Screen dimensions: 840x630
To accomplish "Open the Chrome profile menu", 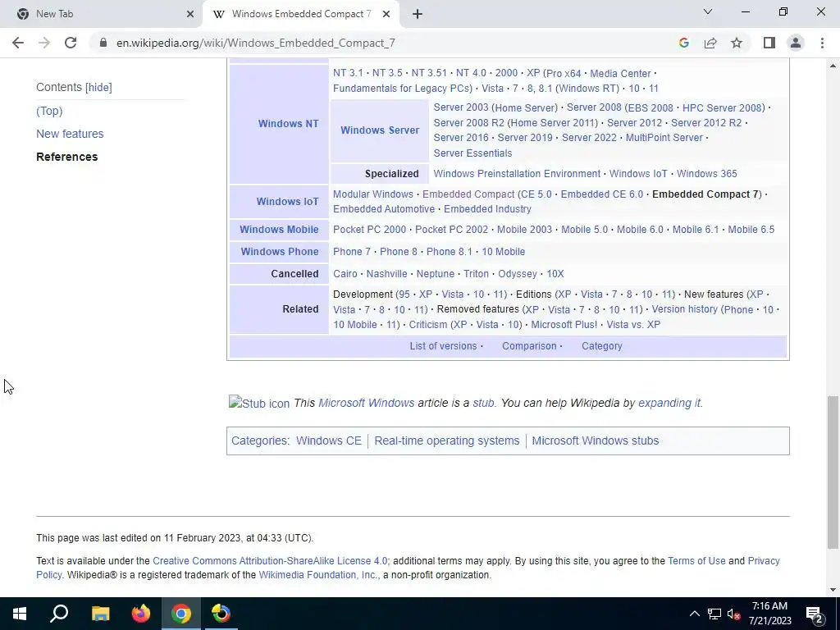I will [796, 43].
